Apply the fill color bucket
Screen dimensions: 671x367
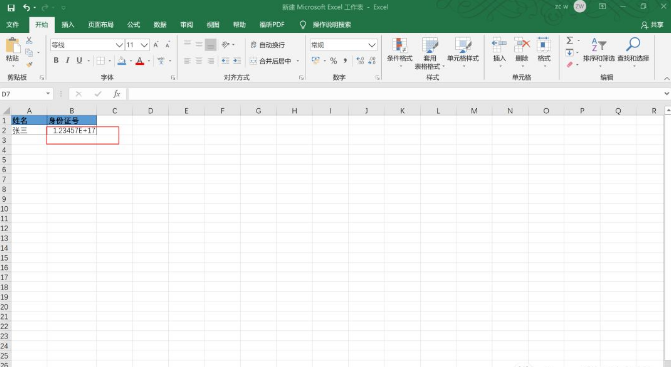coord(122,61)
